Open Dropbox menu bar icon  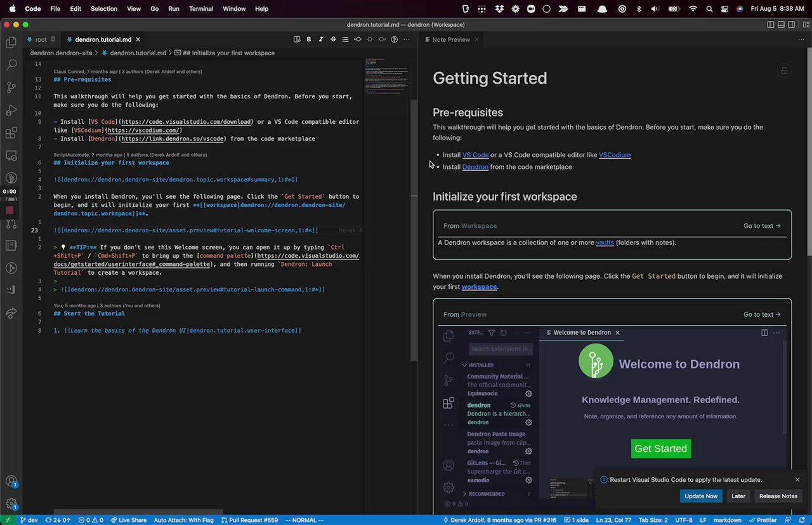pyautogui.click(x=499, y=9)
